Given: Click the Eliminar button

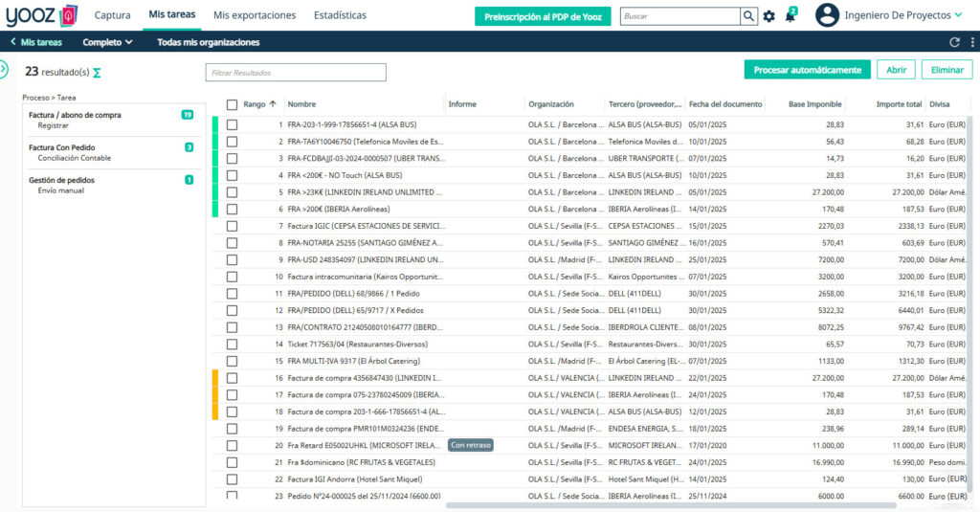Looking at the screenshot, I should click(947, 70).
